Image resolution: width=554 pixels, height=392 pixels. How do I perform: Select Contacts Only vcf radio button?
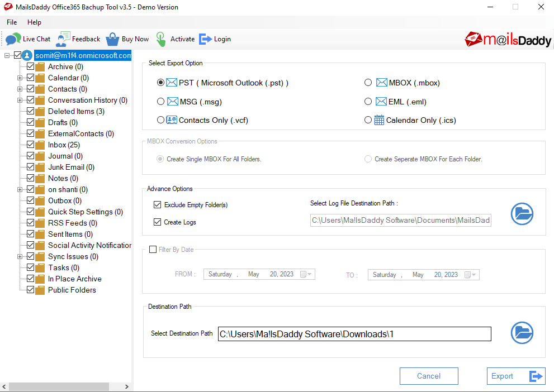pos(160,120)
